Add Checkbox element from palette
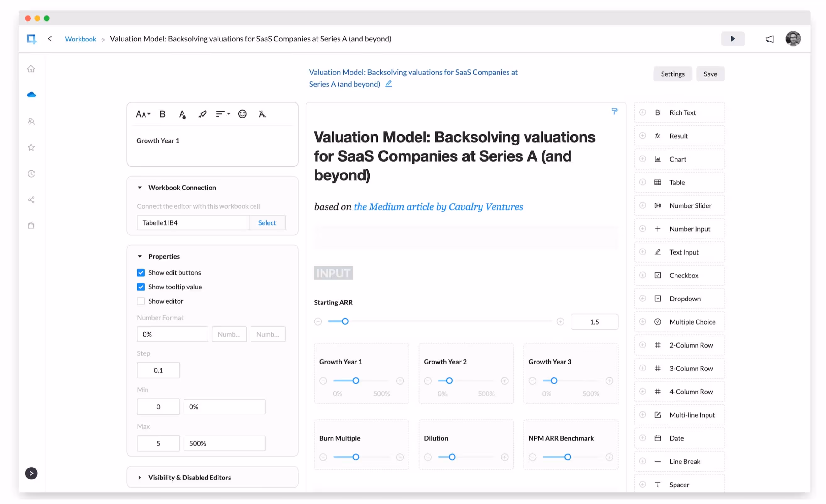 680,276
